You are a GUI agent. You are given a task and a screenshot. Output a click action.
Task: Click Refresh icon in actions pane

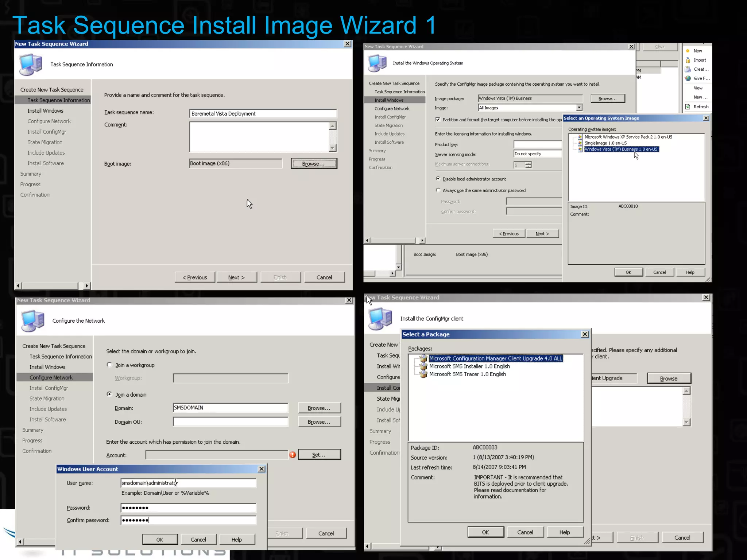coord(688,107)
